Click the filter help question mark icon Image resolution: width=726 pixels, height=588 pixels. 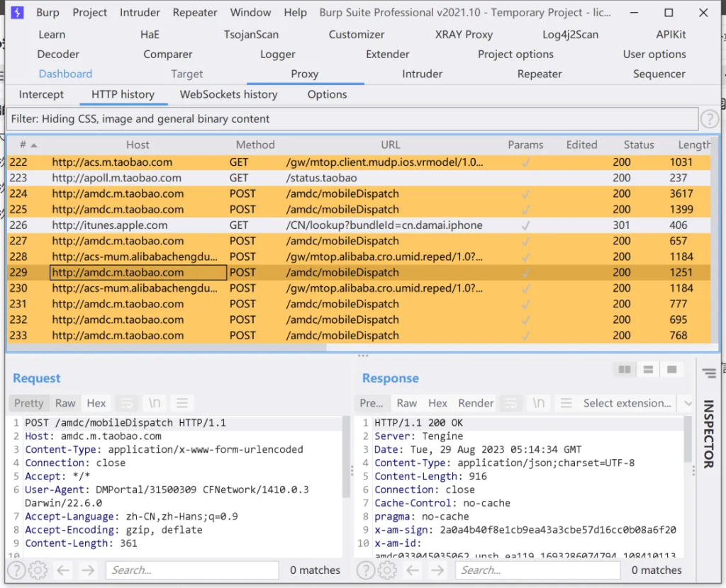709,119
